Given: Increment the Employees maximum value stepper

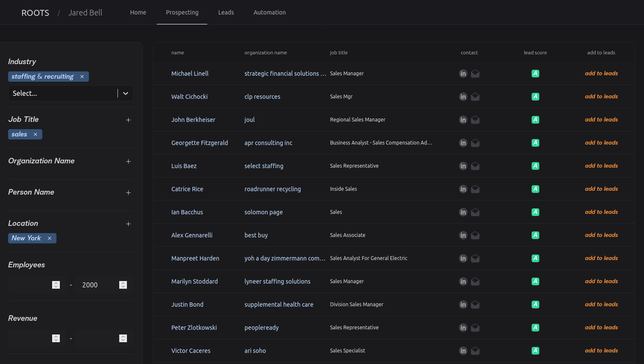Looking at the screenshot, I should coord(123,283).
